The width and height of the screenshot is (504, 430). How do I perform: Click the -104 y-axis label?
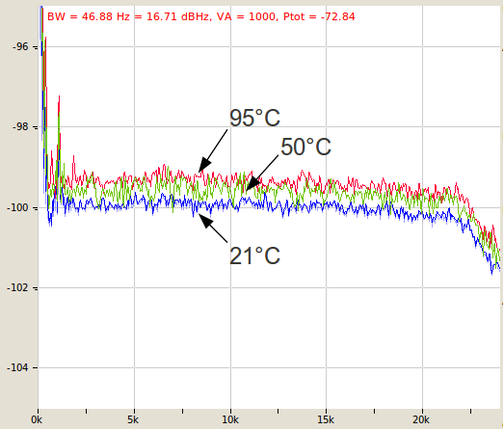click(x=17, y=367)
